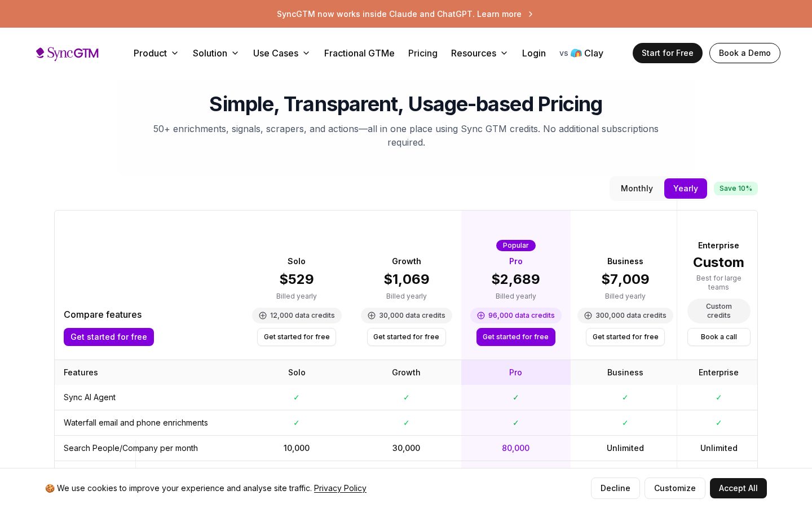Click Unlimited in the Business column
812x508 pixels.
625,448
